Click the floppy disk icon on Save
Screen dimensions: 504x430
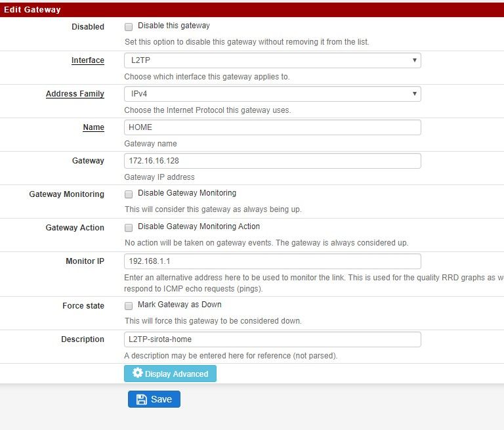coord(142,399)
